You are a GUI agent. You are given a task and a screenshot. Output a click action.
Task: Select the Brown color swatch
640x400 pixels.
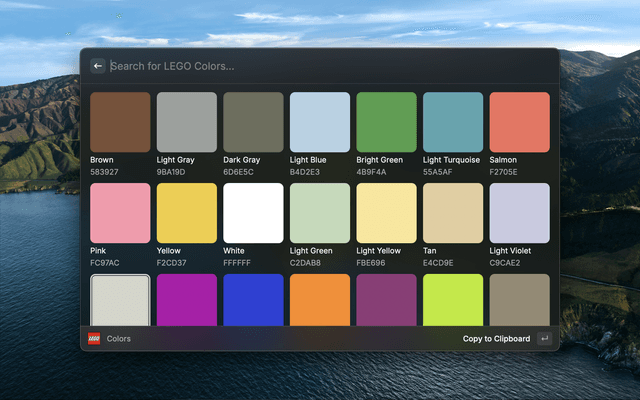[x=120, y=122]
